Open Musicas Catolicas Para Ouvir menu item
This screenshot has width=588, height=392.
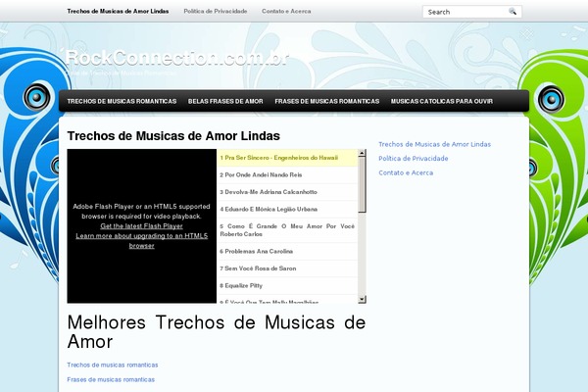pyautogui.click(x=442, y=101)
